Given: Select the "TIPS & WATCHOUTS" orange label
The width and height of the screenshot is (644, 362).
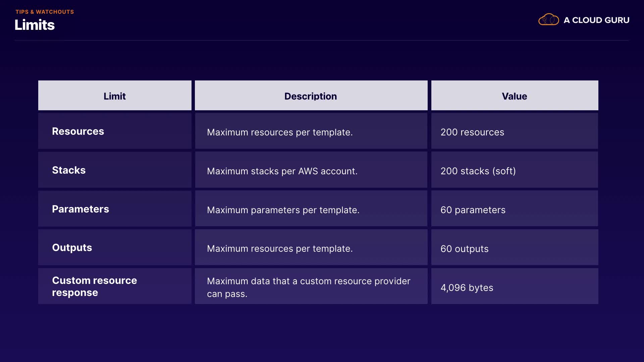Looking at the screenshot, I should [45, 12].
